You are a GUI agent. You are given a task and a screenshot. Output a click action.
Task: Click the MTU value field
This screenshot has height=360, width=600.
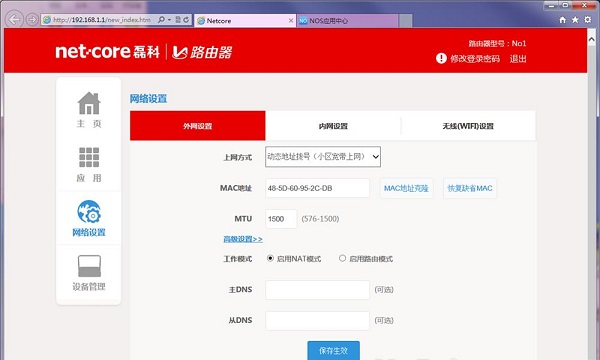tap(281, 219)
